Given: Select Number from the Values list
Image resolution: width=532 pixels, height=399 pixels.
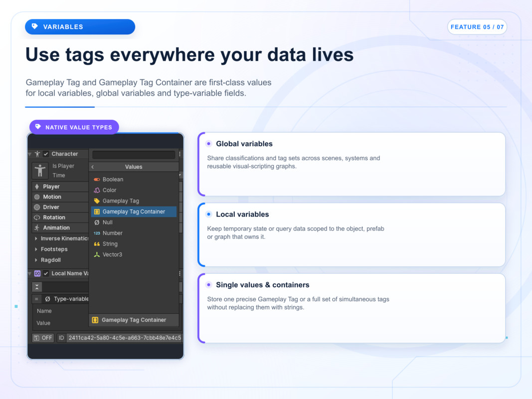Looking at the screenshot, I should point(134,233).
